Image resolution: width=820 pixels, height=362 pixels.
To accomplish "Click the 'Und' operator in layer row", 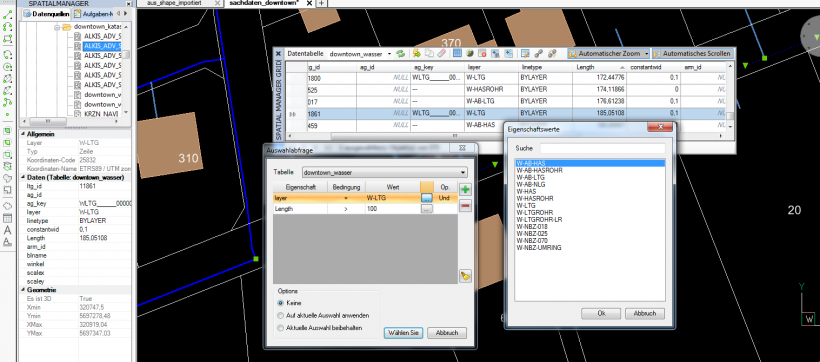I will click(x=445, y=198).
